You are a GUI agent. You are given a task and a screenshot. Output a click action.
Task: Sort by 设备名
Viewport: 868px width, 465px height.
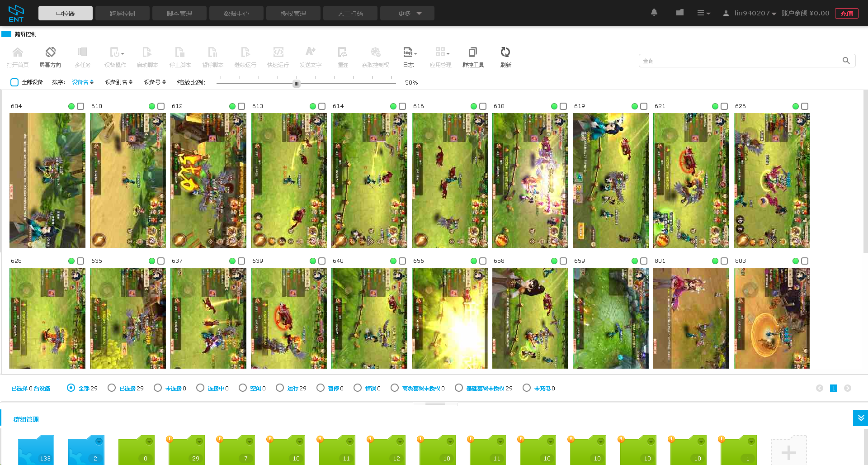[83, 82]
